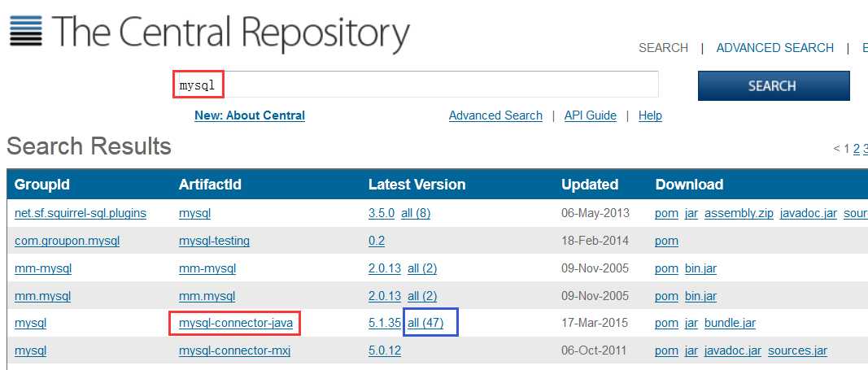Screen dimensions: 868x370
Task: Download pom for mm-mysql
Action: pos(666,269)
